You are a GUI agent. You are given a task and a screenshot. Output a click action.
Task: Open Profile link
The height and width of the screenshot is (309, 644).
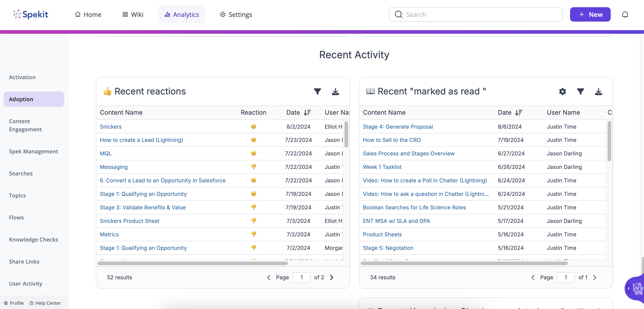click(x=14, y=303)
